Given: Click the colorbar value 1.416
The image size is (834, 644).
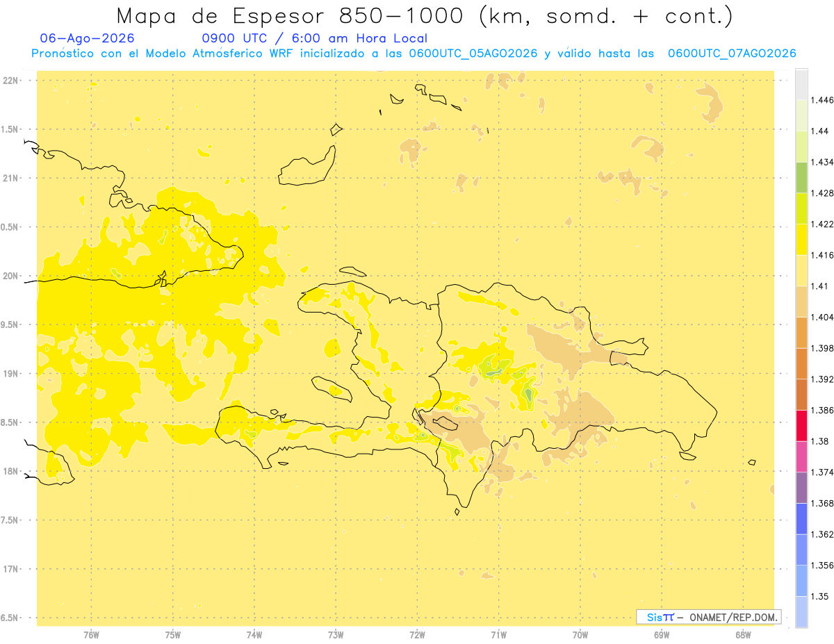Looking at the screenshot, I should click(x=823, y=255).
